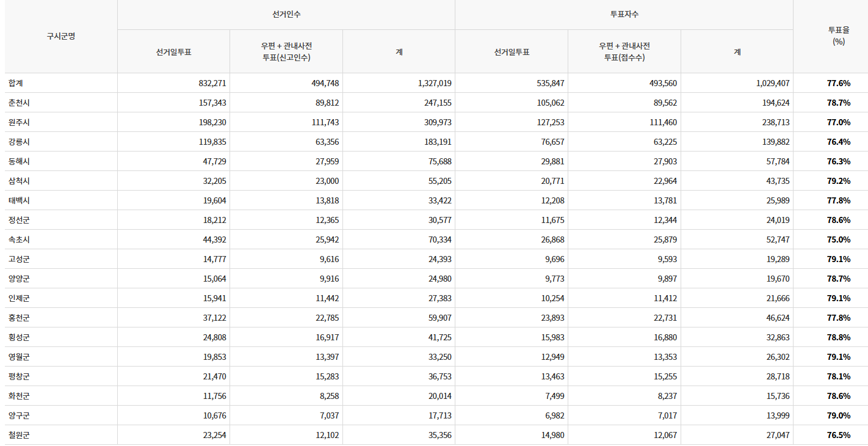
Task: Click the 우편 + 관내사전 투표(신고인수) header
Action: 285,51
